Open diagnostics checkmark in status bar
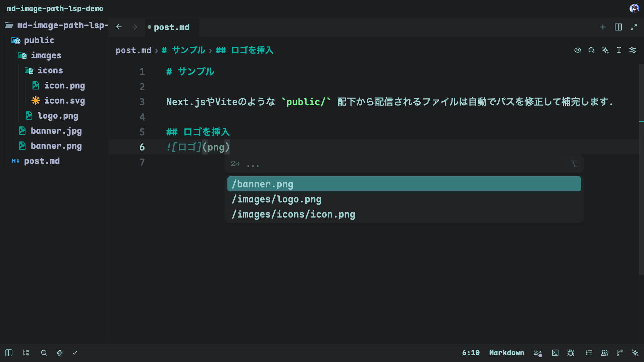This screenshot has height=362, width=644. click(75, 353)
